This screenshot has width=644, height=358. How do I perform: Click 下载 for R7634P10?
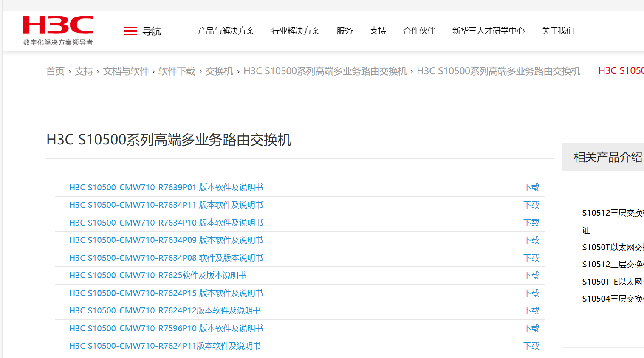(531, 223)
